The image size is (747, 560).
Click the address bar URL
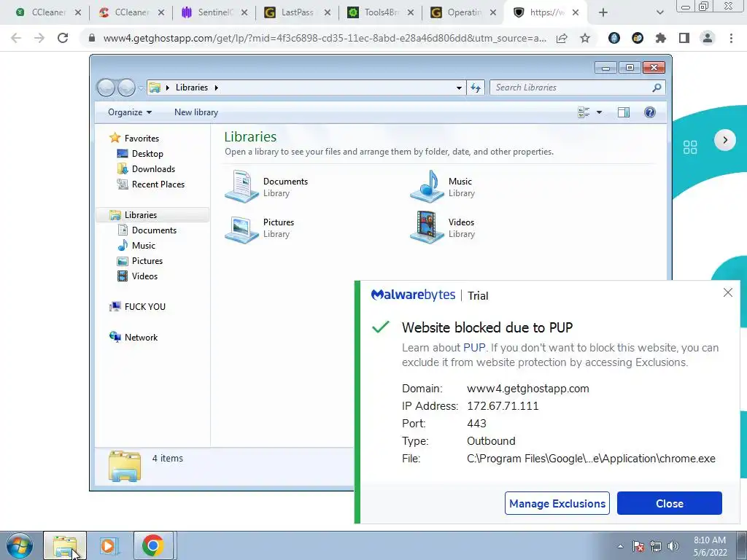[x=325, y=38]
